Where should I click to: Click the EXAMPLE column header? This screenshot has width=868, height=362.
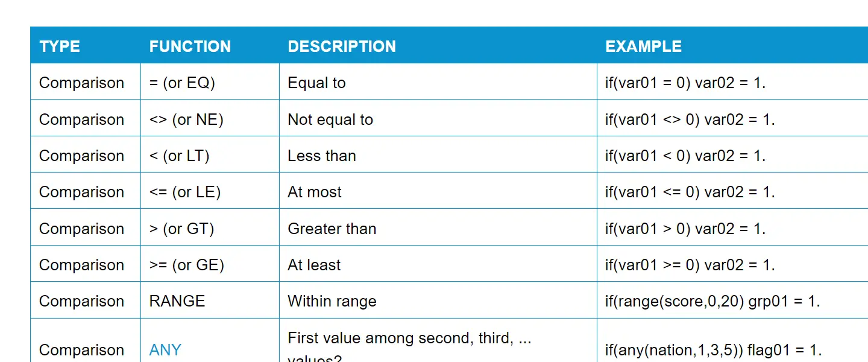pyautogui.click(x=643, y=46)
